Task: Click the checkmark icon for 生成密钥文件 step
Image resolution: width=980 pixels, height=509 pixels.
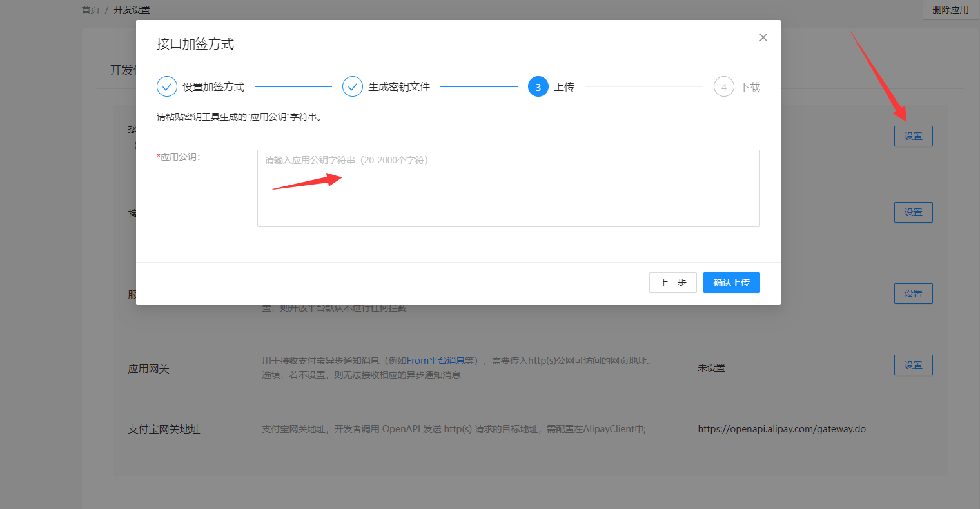Action: tap(353, 86)
